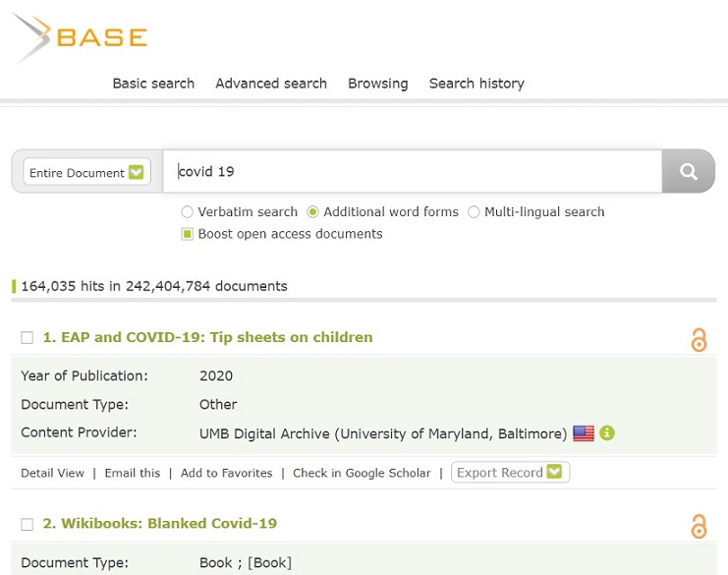The width and height of the screenshot is (728, 575).
Task: Open the Entire Document field dropdown
Action: pos(86,173)
